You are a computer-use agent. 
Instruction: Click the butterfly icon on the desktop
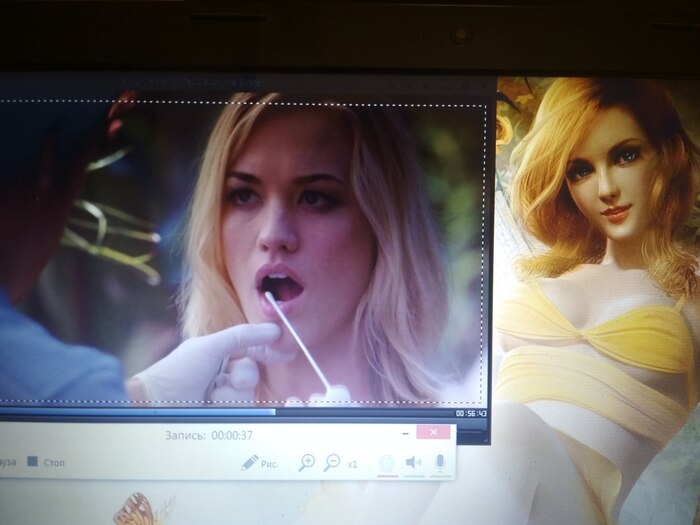tap(136, 508)
